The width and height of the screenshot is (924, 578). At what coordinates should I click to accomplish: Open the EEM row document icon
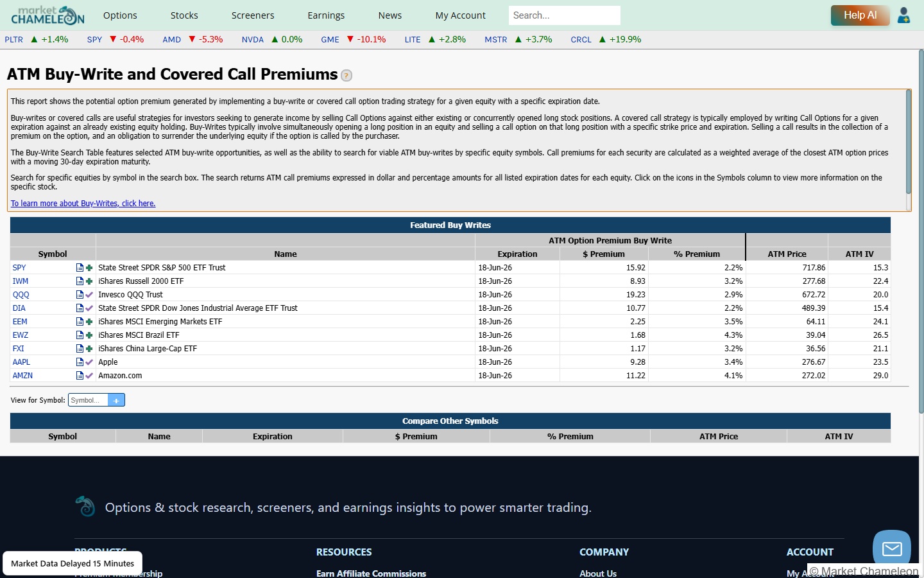[80, 322]
